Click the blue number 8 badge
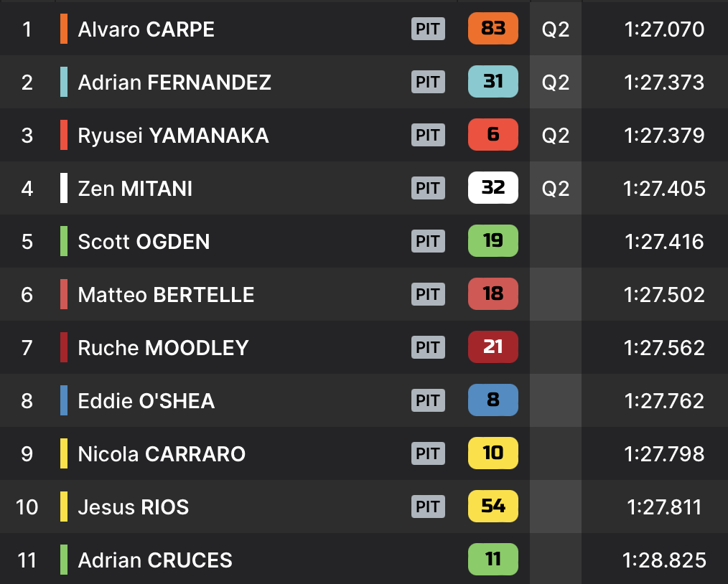Screen dimensions: 728x584 click(493, 400)
